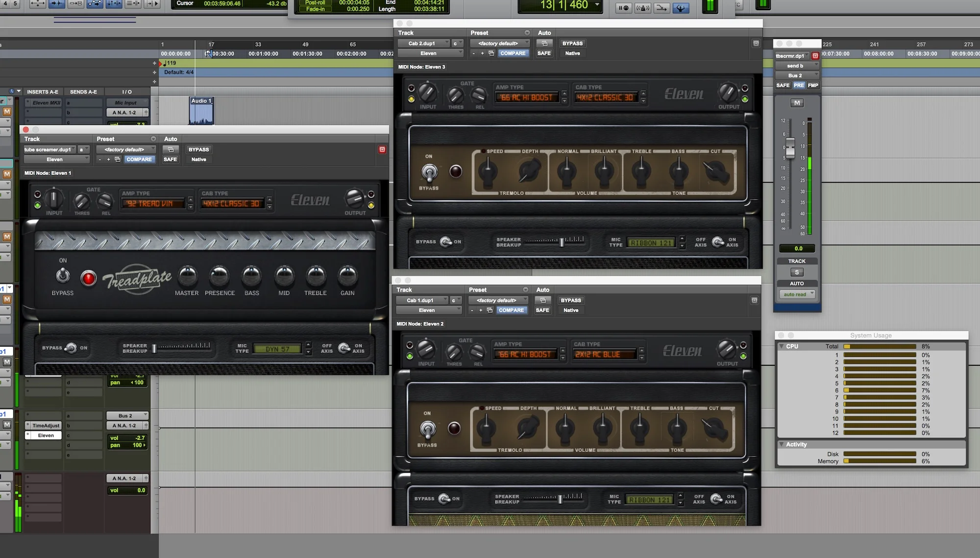
Task: Toggle the PRE button in the send window
Action: 799,85
